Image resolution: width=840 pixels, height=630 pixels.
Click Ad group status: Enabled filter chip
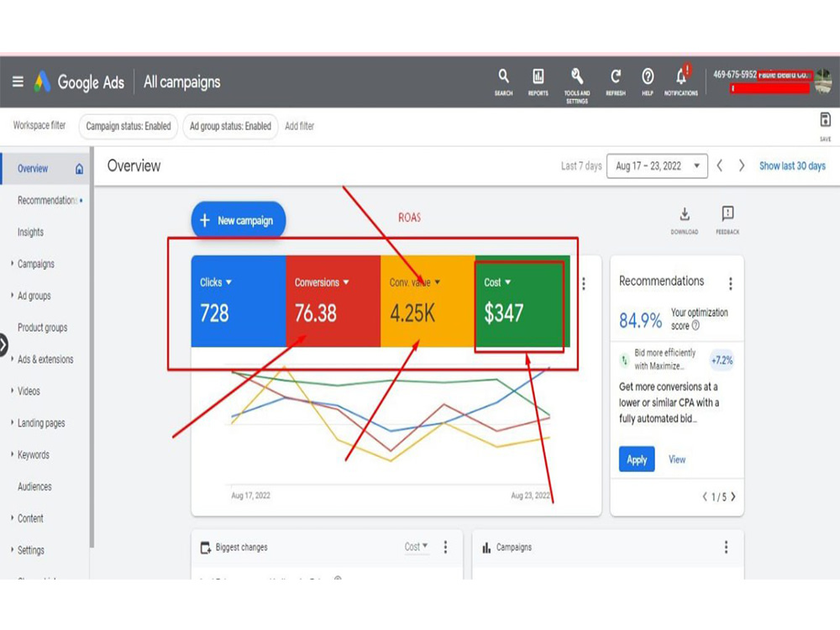coord(230,127)
